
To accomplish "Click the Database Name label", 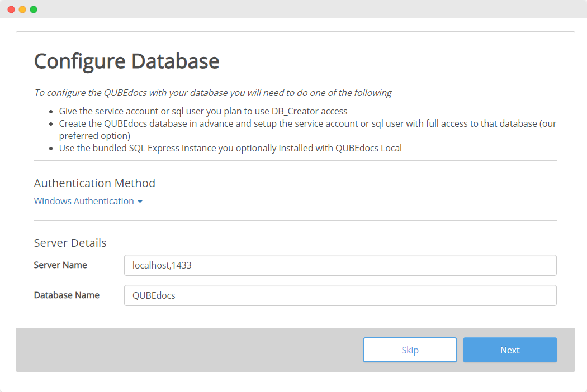I will click(x=67, y=295).
